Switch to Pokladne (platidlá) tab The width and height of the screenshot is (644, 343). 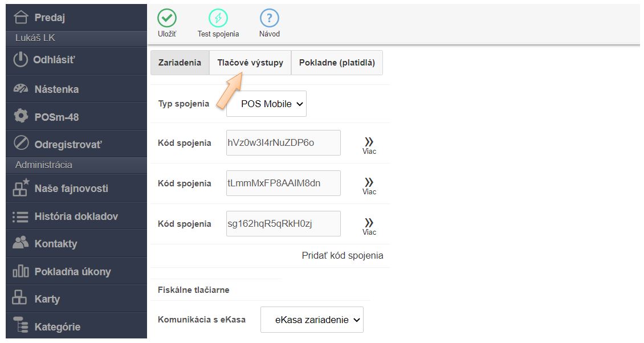click(x=337, y=63)
